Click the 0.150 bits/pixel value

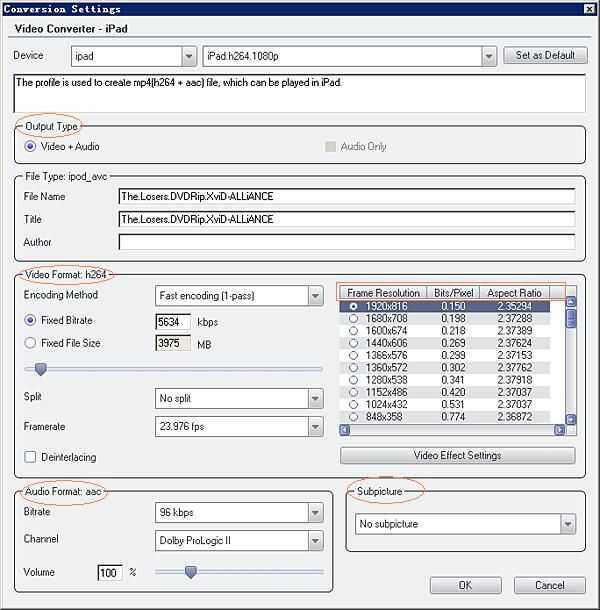(453, 307)
